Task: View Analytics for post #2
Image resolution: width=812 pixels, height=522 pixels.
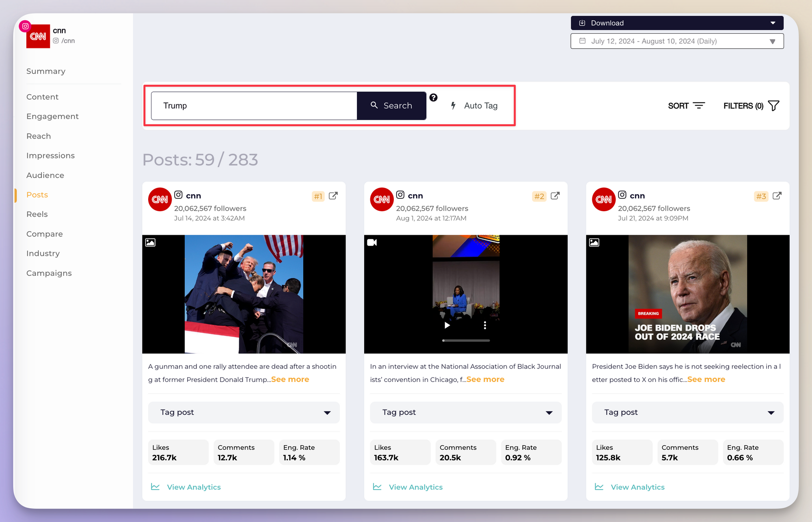Action: coord(408,487)
